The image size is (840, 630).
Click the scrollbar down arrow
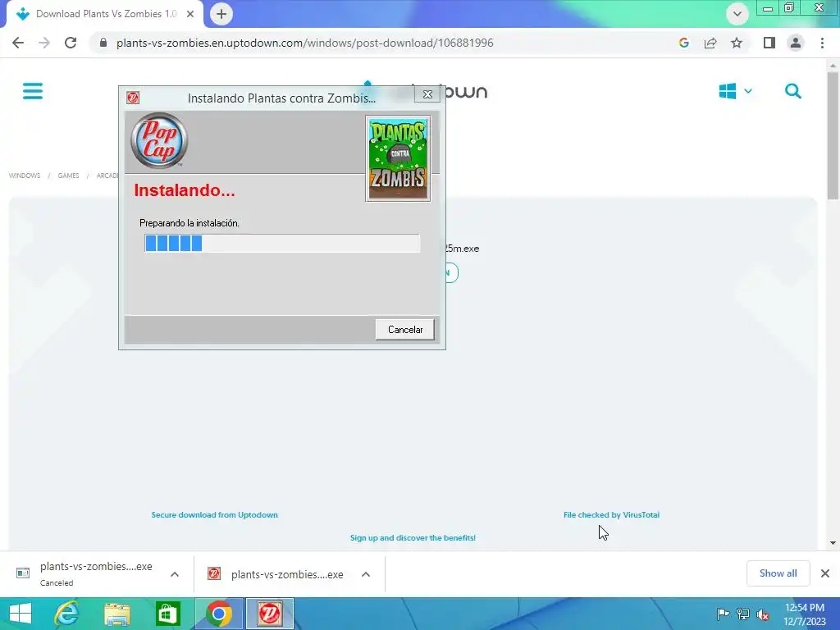(x=833, y=543)
